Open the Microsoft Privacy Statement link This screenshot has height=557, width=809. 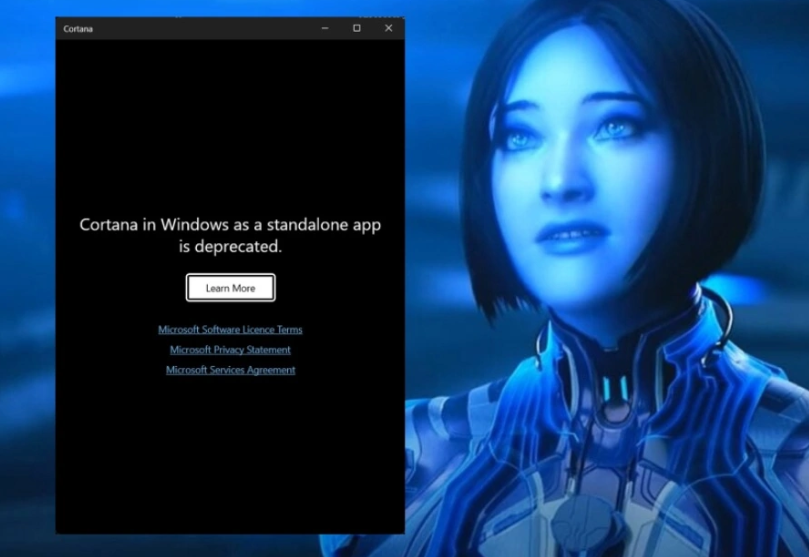click(x=230, y=350)
